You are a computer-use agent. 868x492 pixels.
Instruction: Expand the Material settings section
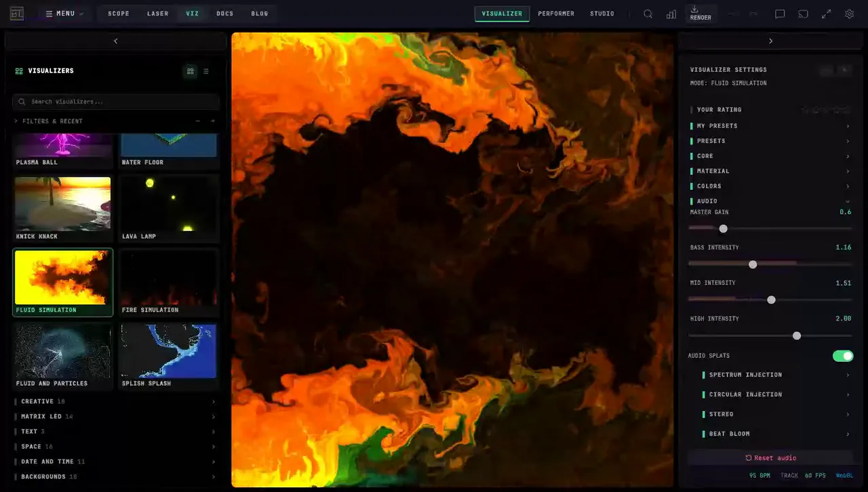coord(770,171)
